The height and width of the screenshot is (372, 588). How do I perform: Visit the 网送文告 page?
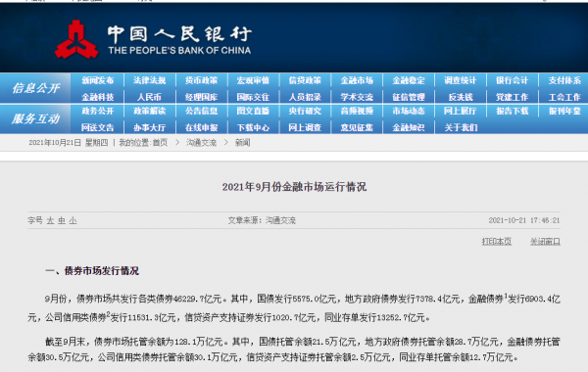coord(97,127)
